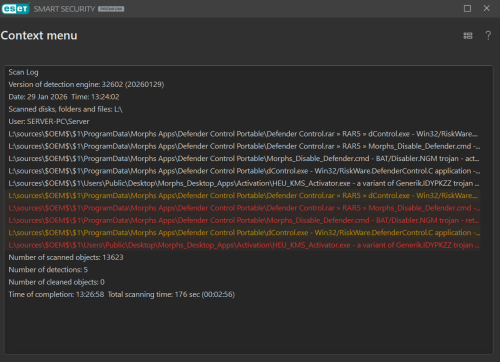Select white row RiskWare.DefenderControl.C application
Image resolution: width=500 pixels, height=362 pixels.
point(244,171)
